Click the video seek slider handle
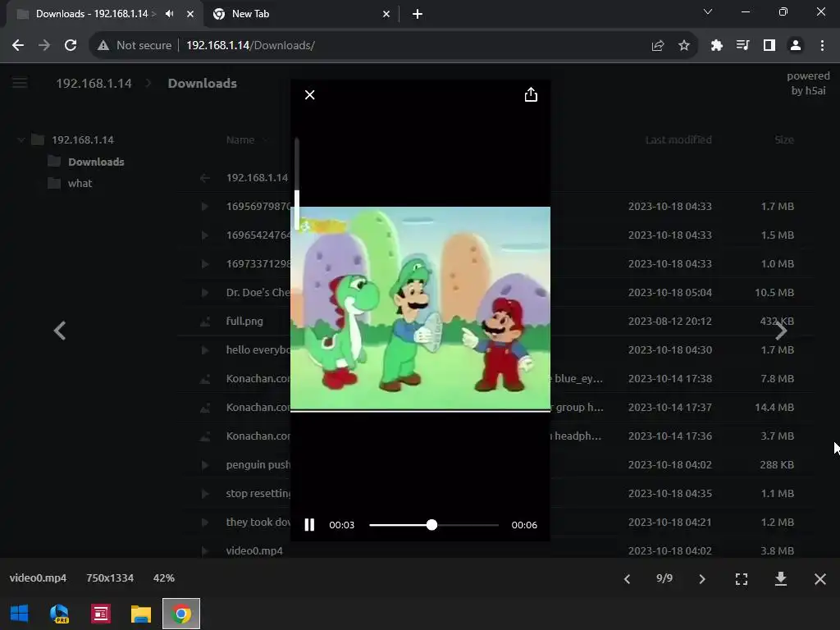Image resolution: width=840 pixels, height=630 pixels. click(431, 525)
